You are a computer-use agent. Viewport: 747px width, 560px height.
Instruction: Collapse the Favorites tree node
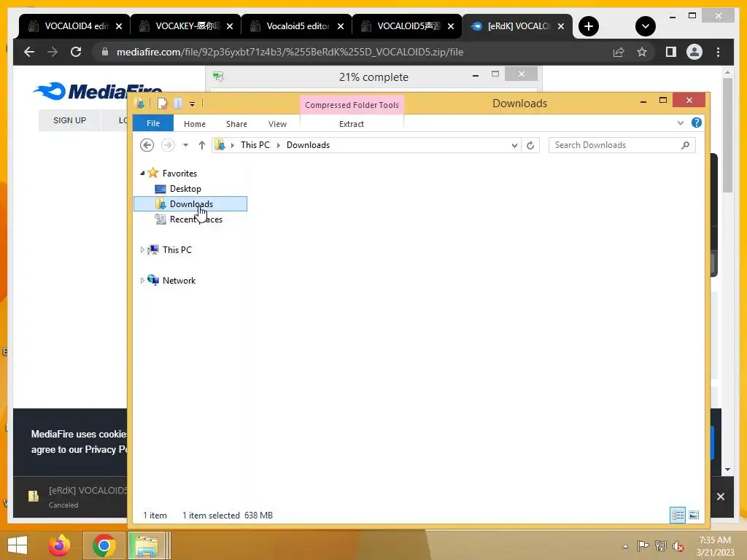[x=142, y=174]
